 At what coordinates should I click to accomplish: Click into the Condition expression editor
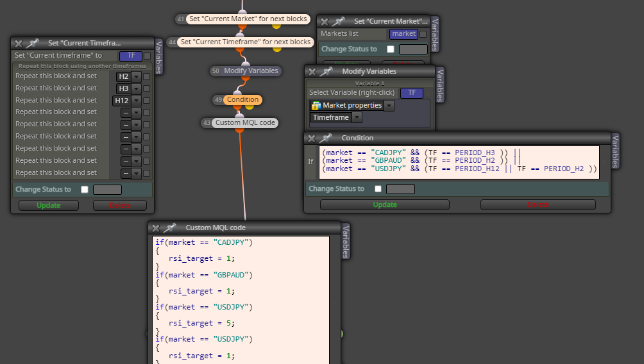[x=459, y=162]
